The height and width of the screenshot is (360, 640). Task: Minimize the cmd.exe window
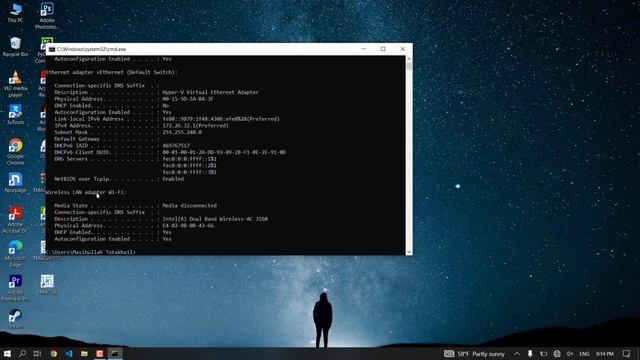[364, 49]
